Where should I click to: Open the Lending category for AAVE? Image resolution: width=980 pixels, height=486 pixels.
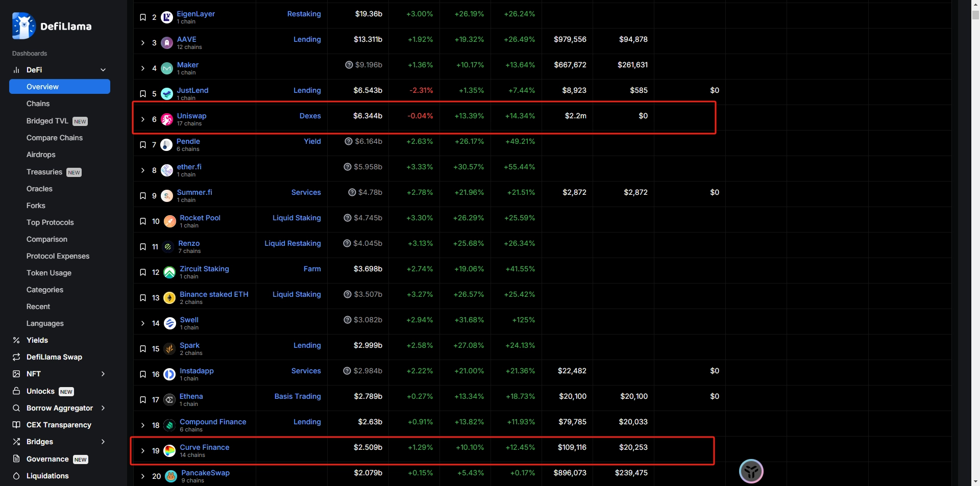pyautogui.click(x=307, y=39)
